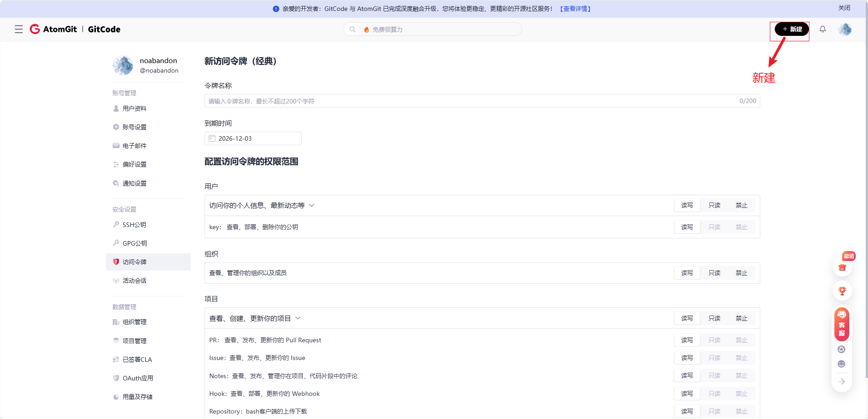Open the notifications bell
This screenshot has width=868, height=419.
tap(822, 29)
